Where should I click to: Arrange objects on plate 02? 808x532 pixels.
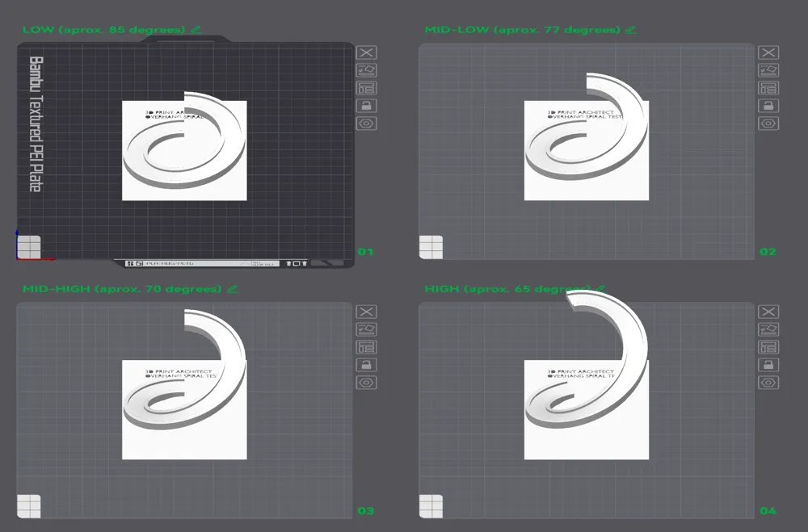(768, 88)
